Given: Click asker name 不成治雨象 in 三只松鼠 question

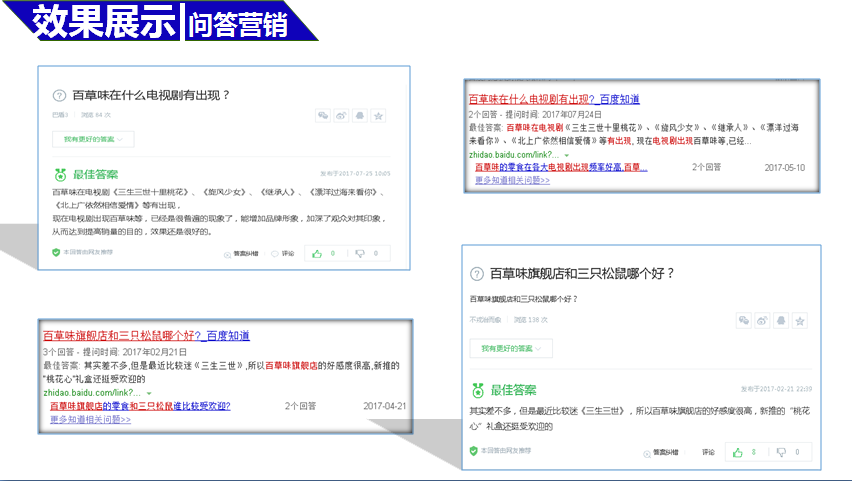Looking at the screenshot, I should click(485, 320).
